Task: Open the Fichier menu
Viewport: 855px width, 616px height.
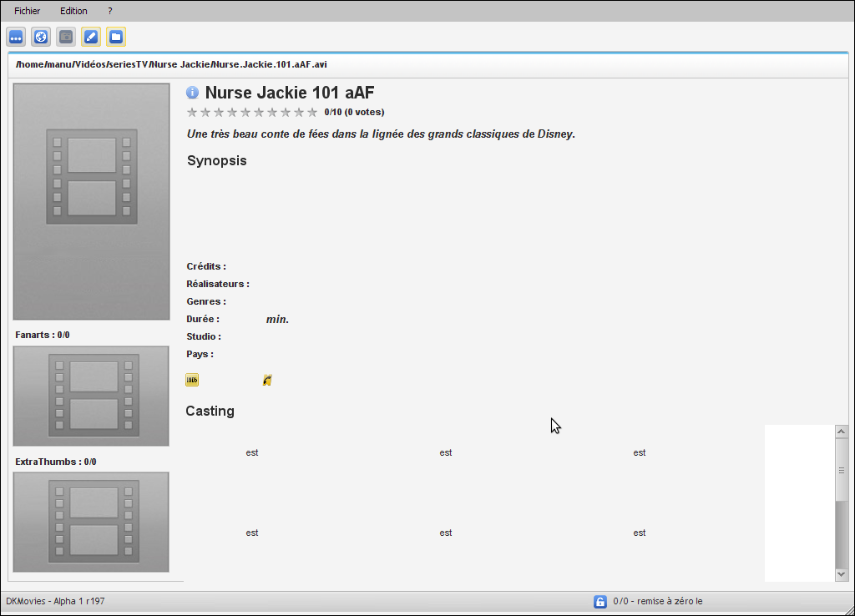Action: pos(28,11)
